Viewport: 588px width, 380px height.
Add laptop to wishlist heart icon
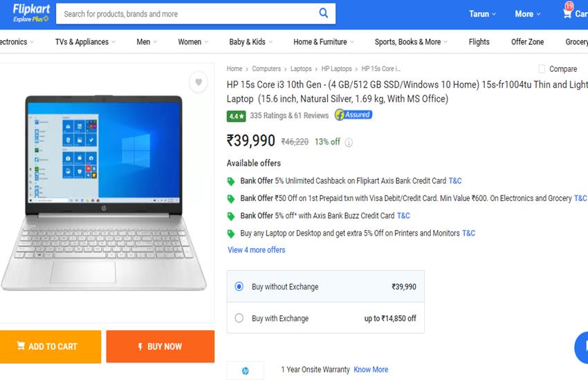coord(199,82)
